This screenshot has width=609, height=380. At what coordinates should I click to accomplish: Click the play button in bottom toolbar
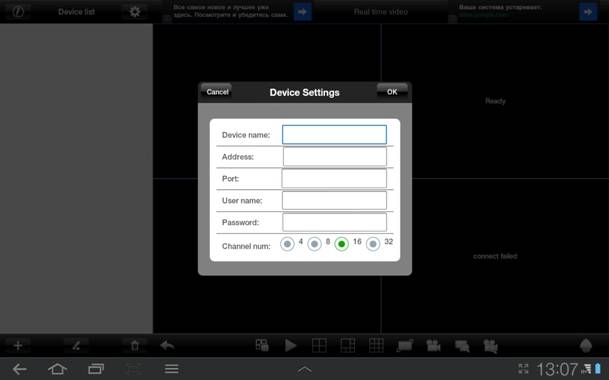290,345
